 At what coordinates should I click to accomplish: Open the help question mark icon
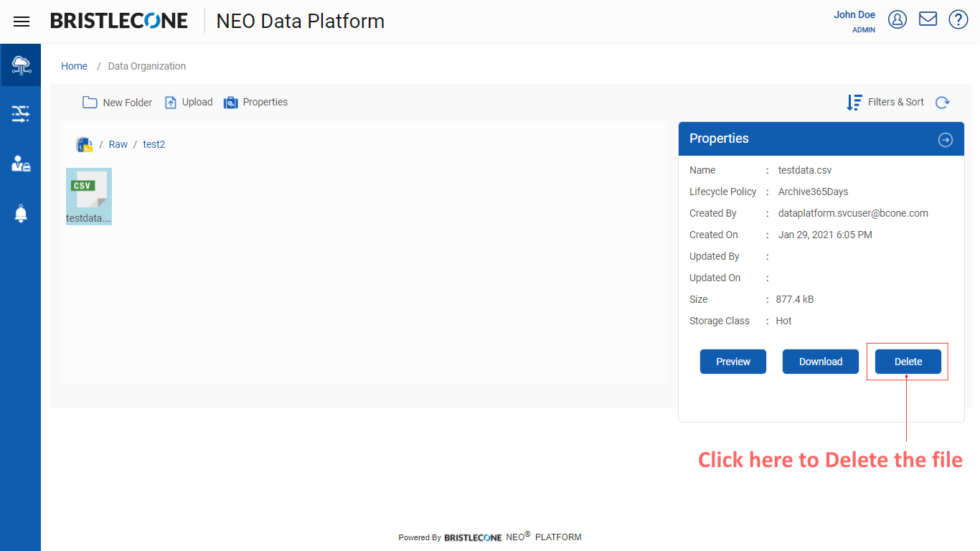coord(958,19)
